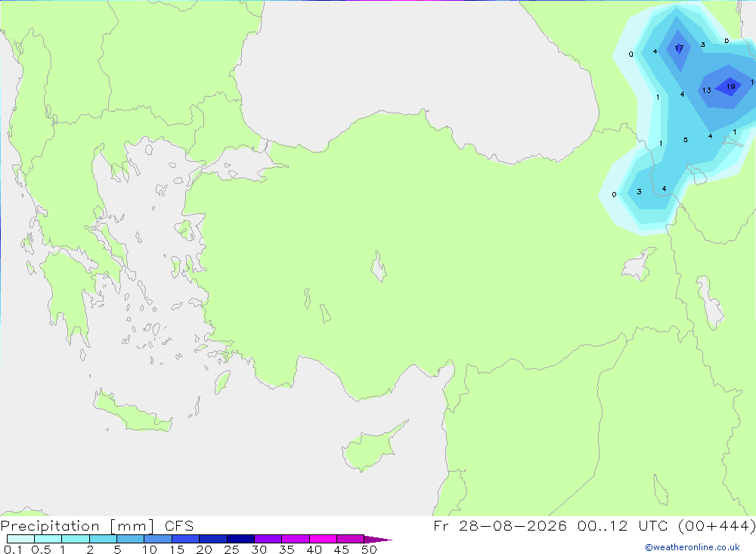This screenshot has width=756, height=554.
Task: Click the 20–25 mm dark blue legend swatch
Action: [x=213, y=539]
